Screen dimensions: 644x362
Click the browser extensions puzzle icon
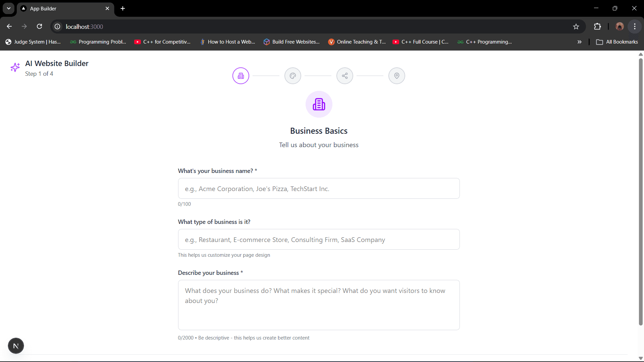[598, 26]
